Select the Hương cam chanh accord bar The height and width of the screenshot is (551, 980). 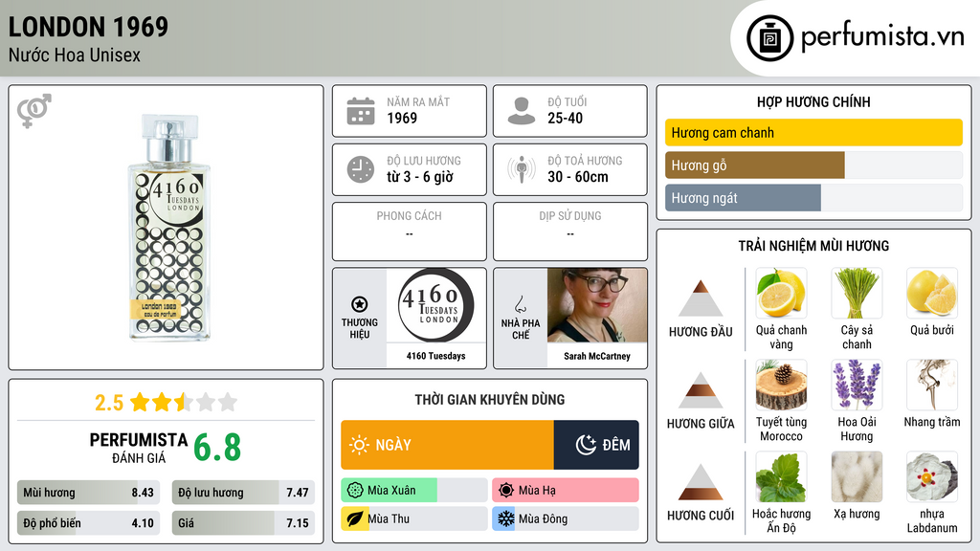813,132
